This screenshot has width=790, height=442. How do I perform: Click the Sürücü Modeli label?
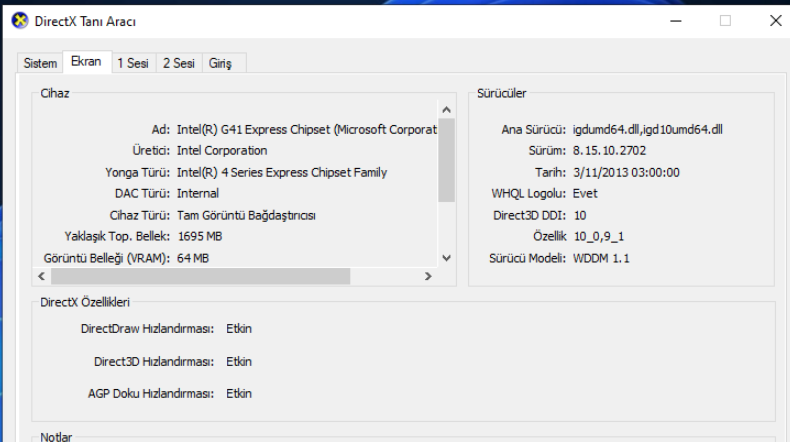(528, 259)
